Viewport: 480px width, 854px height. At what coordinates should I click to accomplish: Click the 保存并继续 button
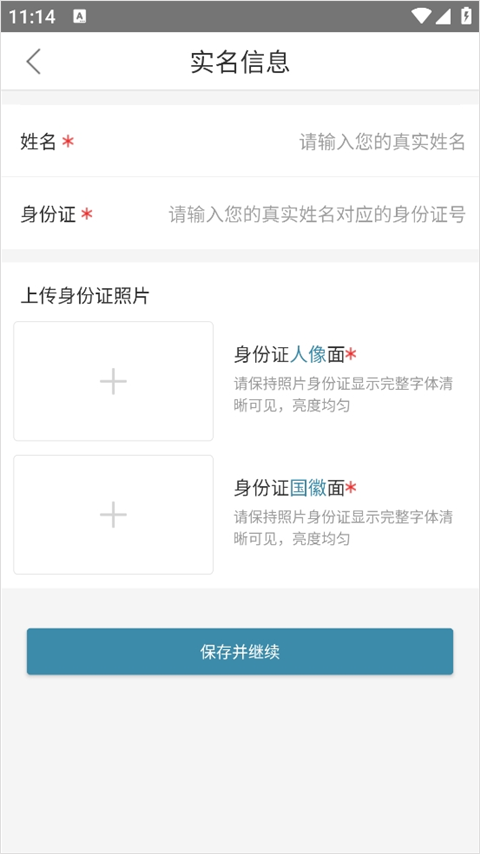pyautogui.click(x=240, y=651)
